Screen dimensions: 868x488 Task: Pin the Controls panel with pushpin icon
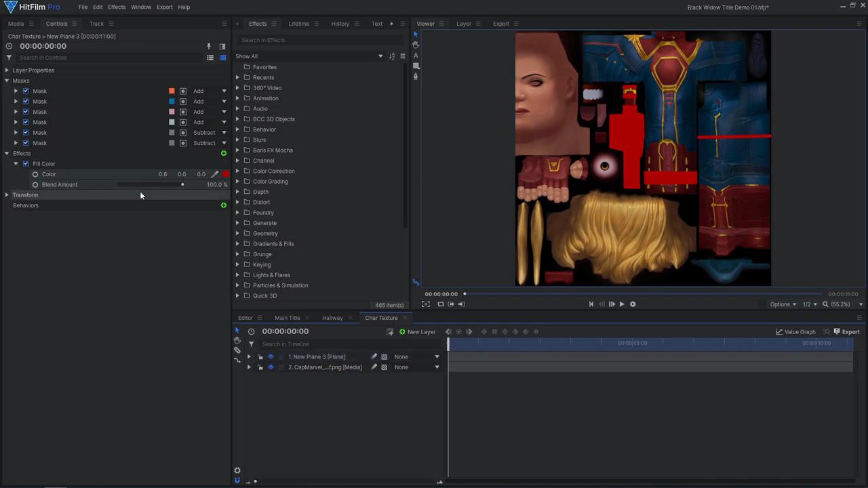pyautogui.click(x=209, y=46)
